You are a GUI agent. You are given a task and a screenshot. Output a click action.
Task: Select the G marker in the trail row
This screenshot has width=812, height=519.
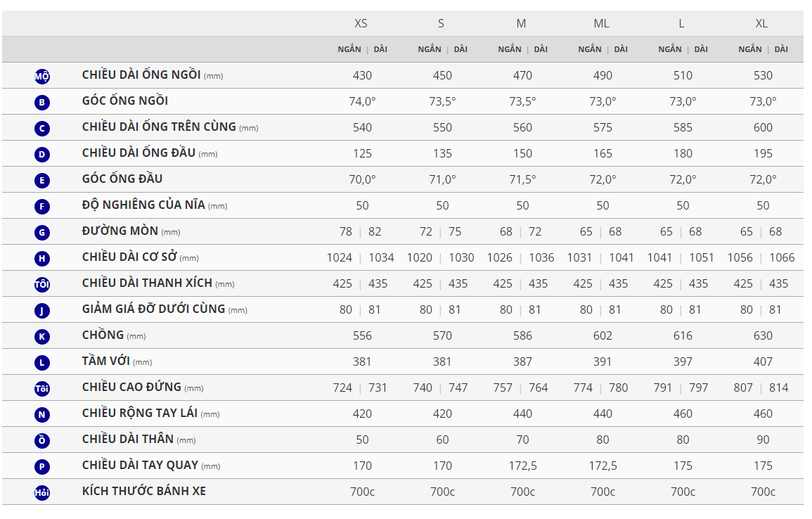[42, 233]
